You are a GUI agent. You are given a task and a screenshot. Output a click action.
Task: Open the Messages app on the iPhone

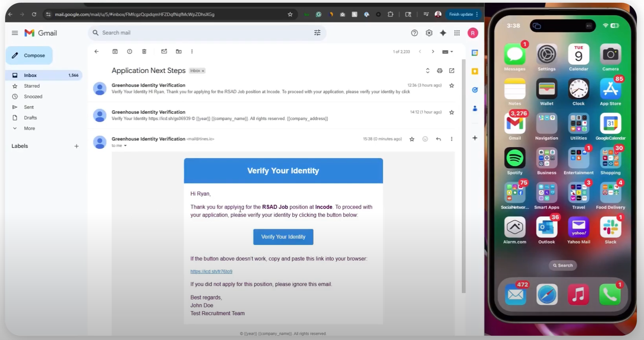click(515, 54)
